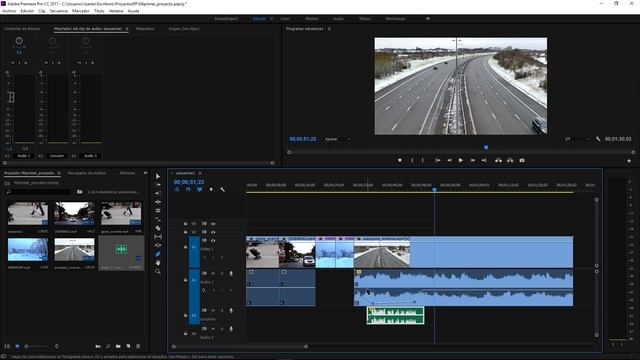
Task: Switch Project panel to icon view
Action: pos(17,346)
